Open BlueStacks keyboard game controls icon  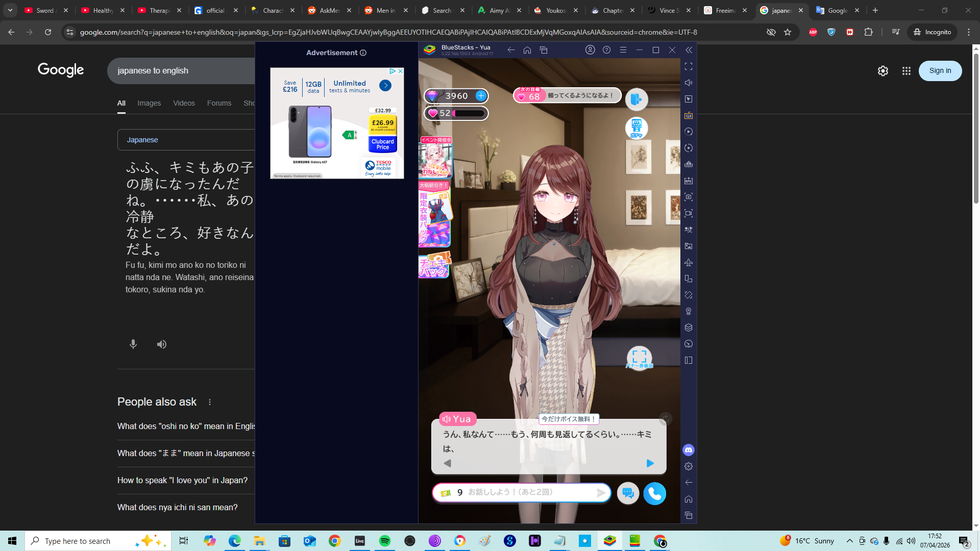689,115
